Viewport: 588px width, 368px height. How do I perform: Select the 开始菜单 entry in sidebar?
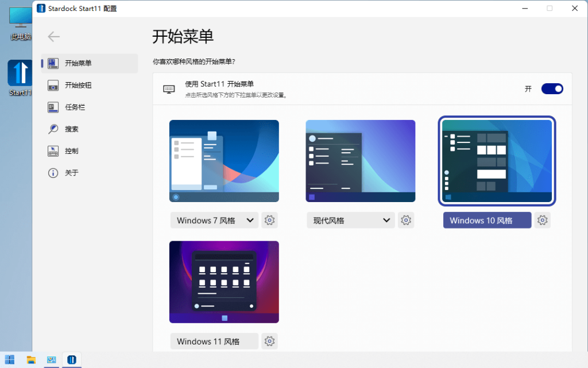[x=53, y=63]
